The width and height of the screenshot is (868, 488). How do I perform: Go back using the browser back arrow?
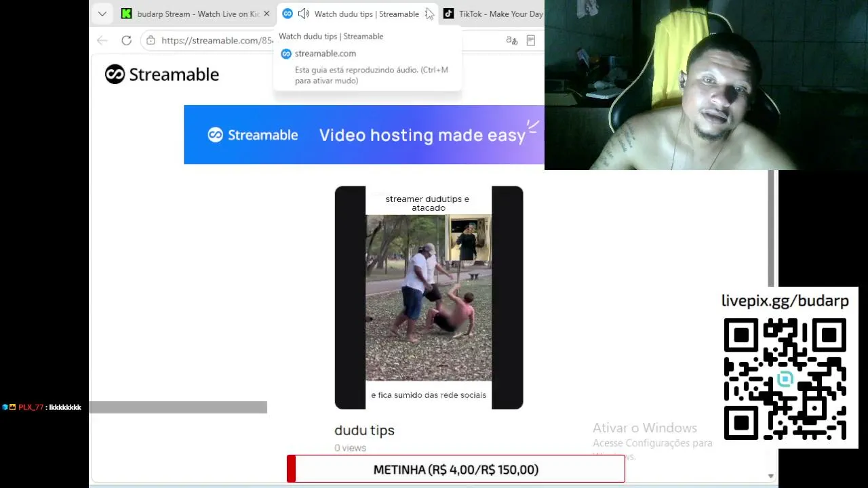click(x=102, y=41)
